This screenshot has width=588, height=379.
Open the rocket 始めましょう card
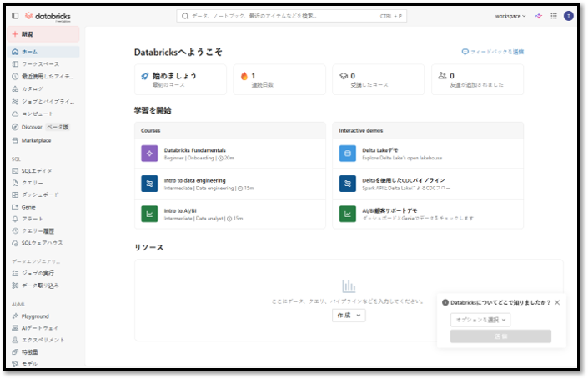(180, 79)
